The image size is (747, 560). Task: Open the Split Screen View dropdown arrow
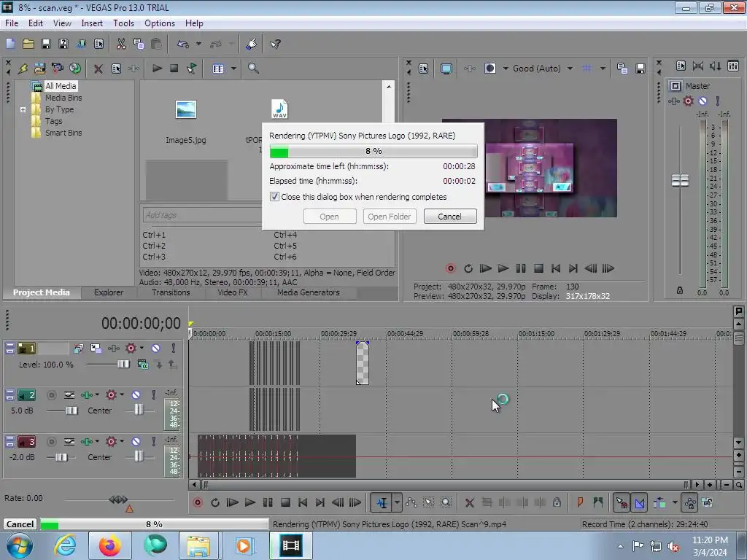coord(506,69)
